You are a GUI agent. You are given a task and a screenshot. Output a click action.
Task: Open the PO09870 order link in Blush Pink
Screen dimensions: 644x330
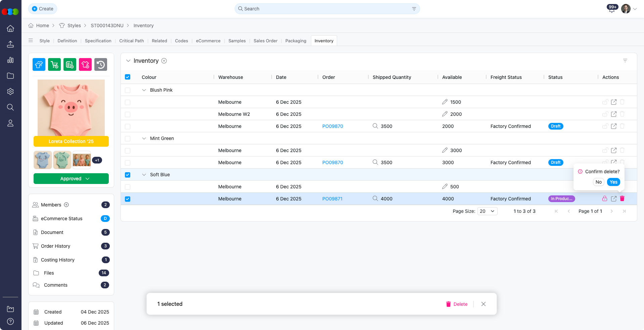tap(332, 126)
